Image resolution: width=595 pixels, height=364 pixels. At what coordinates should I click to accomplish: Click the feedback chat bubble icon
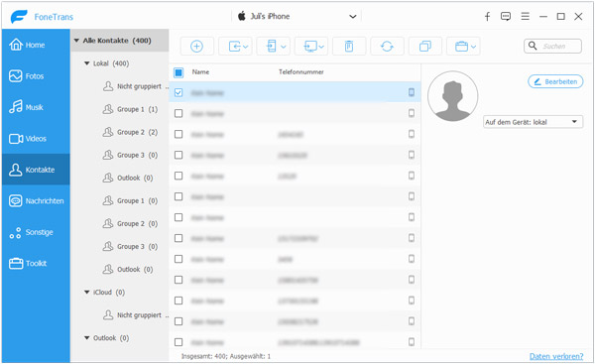[506, 16]
